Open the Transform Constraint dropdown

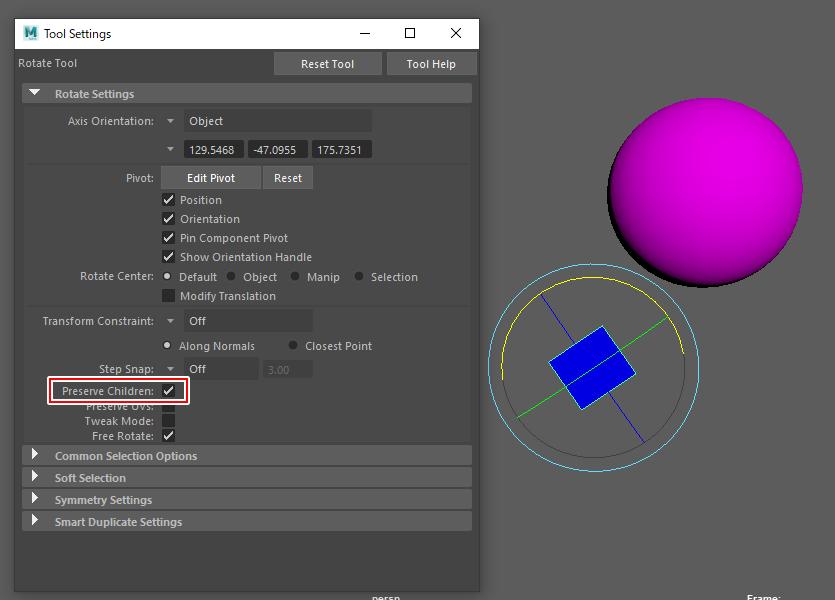click(x=170, y=321)
